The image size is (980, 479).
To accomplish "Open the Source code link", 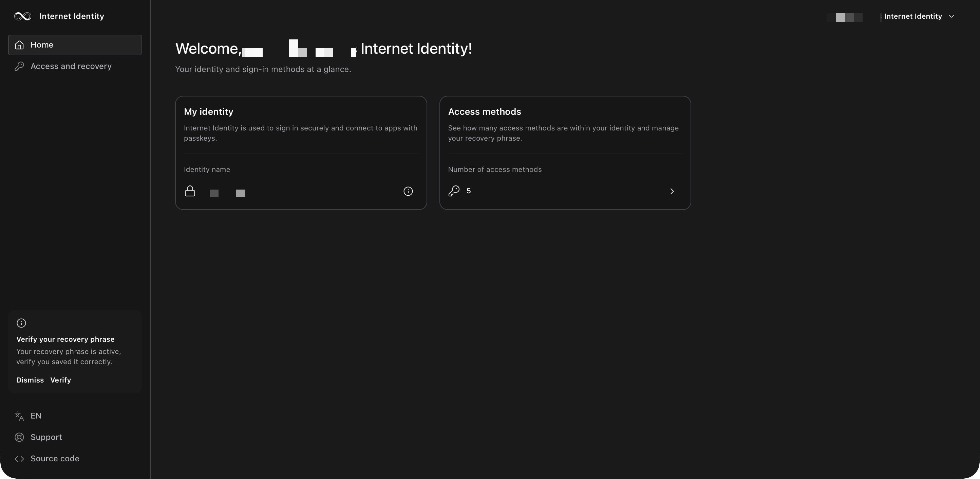I will pos(55,459).
